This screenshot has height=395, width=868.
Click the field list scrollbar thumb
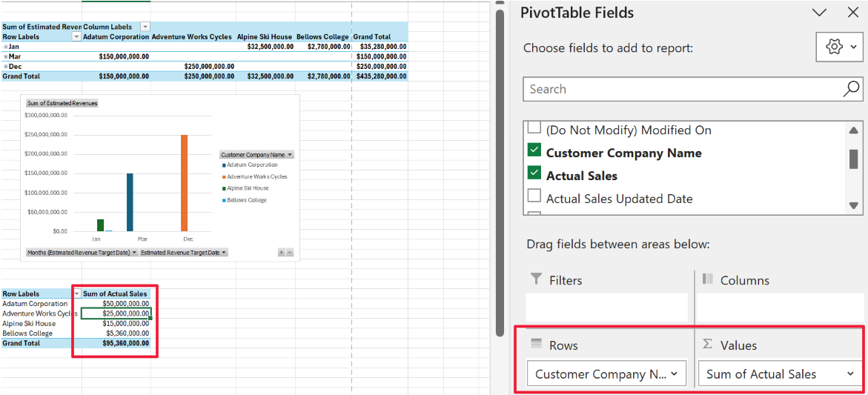click(x=853, y=158)
